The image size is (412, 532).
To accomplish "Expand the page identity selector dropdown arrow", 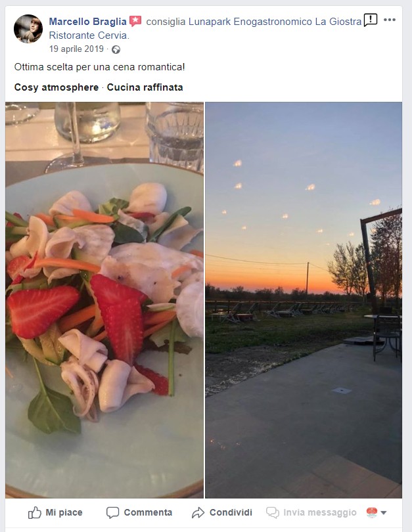I will tap(384, 513).
